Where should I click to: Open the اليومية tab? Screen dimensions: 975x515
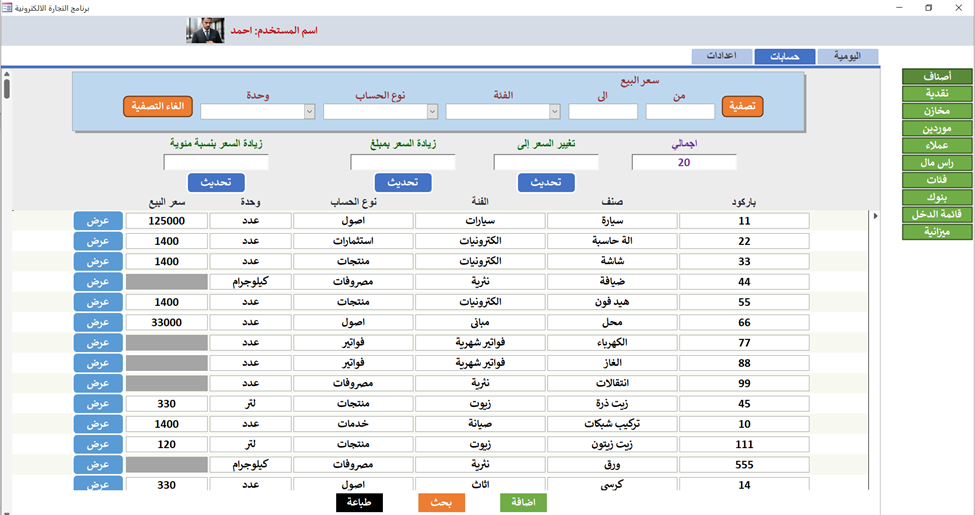(x=848, y=57)
